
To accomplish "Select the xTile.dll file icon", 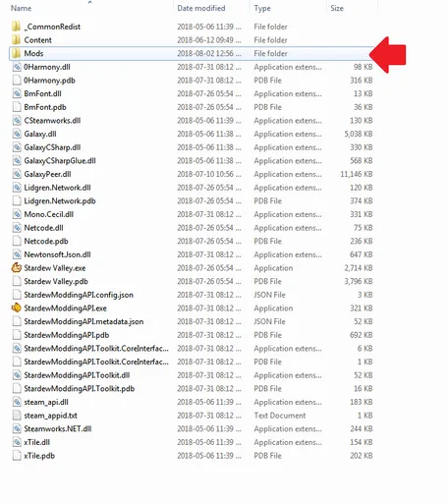I will tap(17, 442).
